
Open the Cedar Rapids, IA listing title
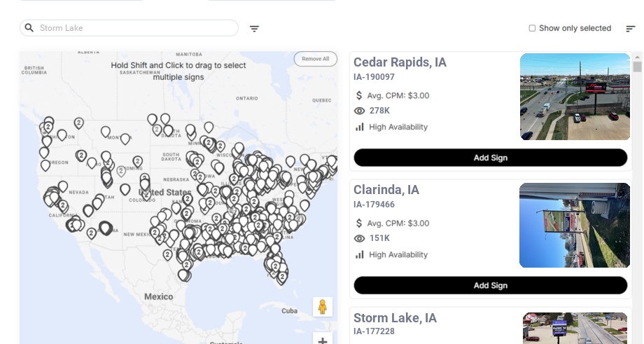pyautogui.click(x=400, y=62)
